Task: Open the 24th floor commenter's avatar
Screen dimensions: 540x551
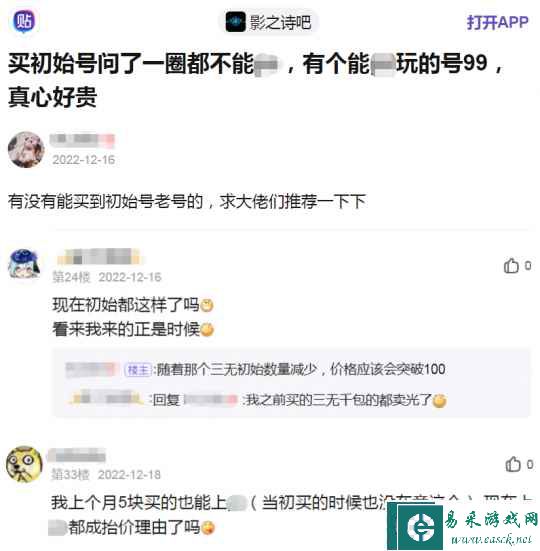Action: (x=24, y=264)
